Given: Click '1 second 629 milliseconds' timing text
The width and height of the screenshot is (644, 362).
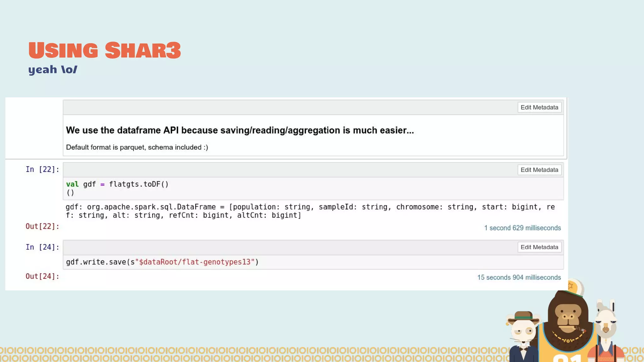Looking at the screenshot, I should click(x=522, y=228).
